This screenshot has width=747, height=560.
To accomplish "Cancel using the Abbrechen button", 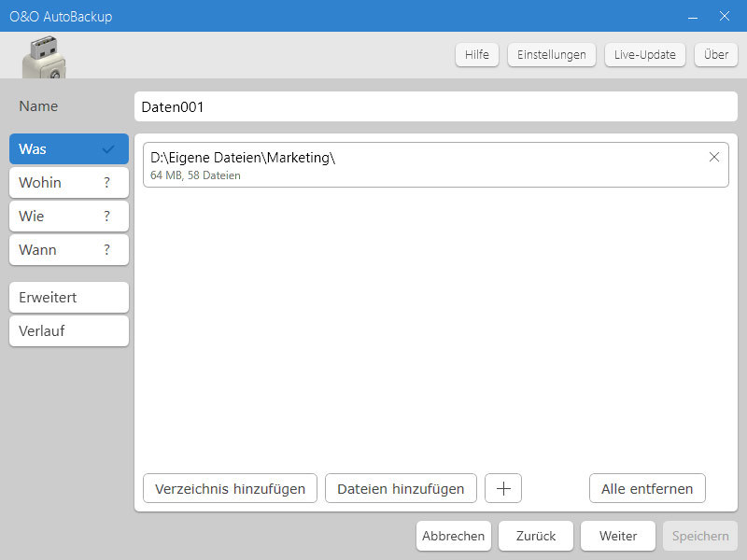I will pos(454,536).
